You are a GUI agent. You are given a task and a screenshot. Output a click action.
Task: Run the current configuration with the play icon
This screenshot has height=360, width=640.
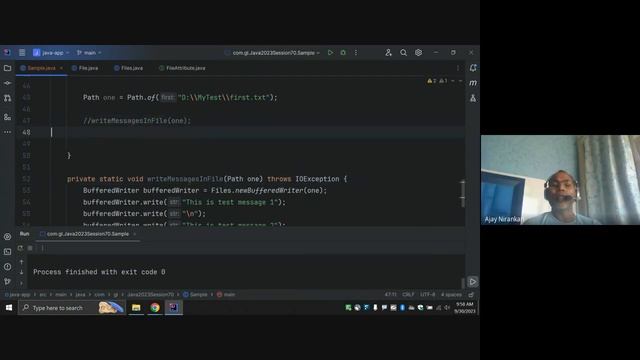pyautogui.click(x=330, y=53)
